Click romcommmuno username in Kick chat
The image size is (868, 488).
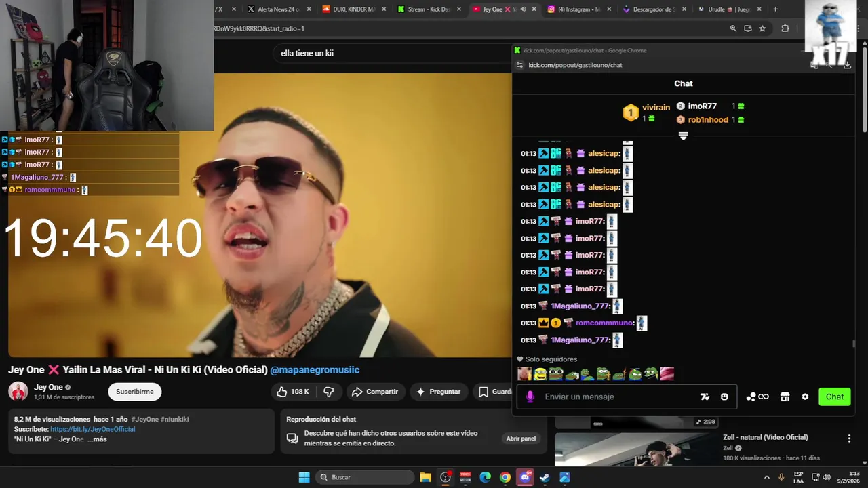tap(604, 323)
